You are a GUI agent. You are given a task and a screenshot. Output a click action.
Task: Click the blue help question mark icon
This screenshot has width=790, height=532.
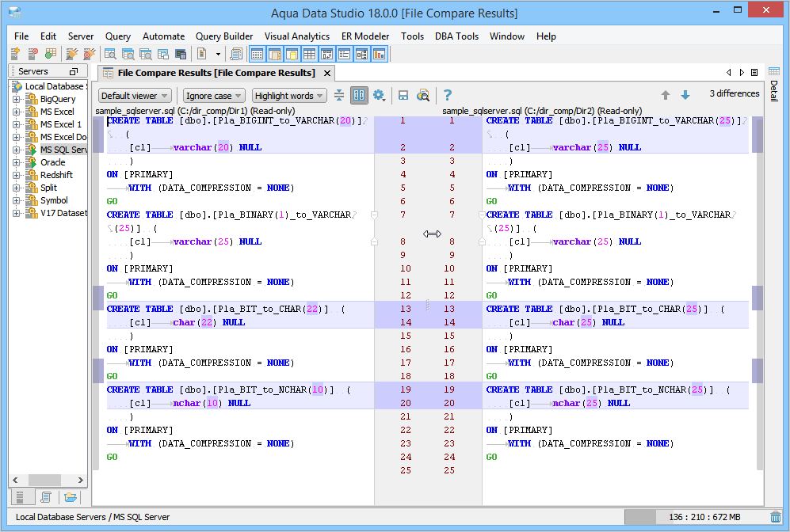pyautogui.click(x=448, y=95)
